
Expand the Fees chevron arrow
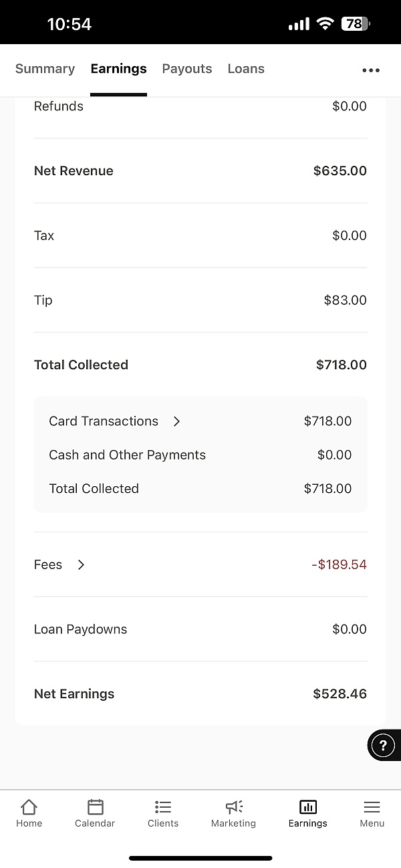(x=82, y=565)
